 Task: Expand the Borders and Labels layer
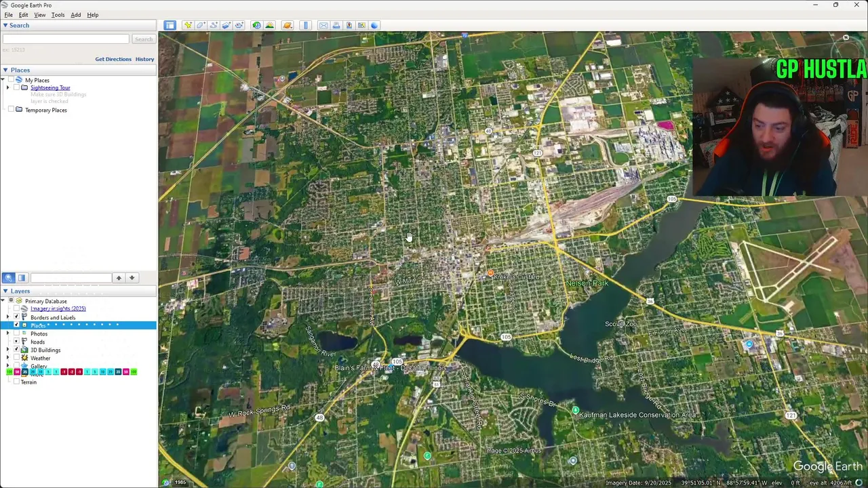point(8,317)
